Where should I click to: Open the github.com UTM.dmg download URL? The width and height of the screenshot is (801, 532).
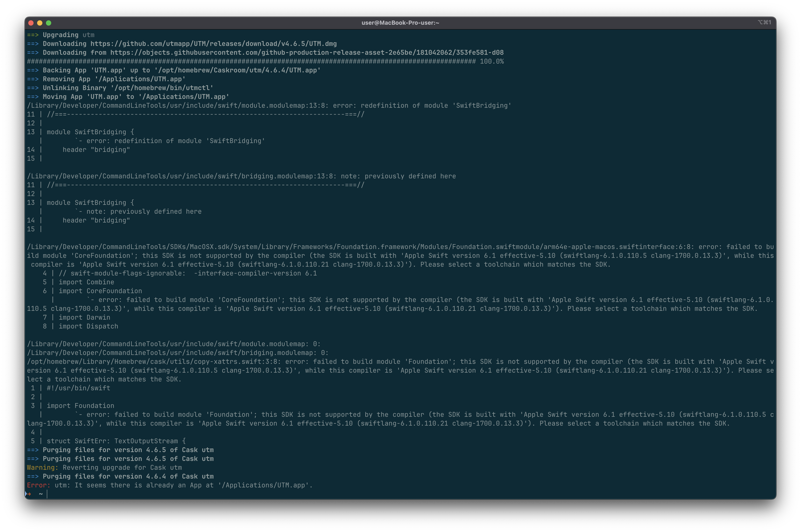point(213,44)
